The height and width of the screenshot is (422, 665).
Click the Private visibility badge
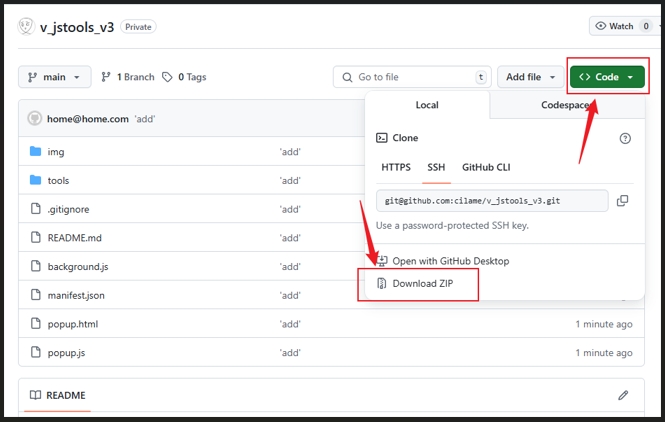(138, 27)
